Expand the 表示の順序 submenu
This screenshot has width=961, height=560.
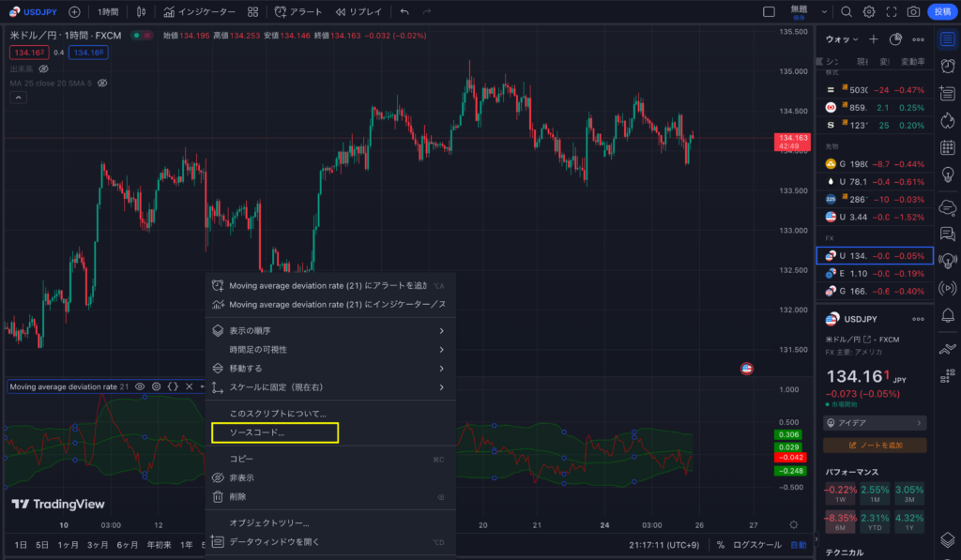coord(330,331)
